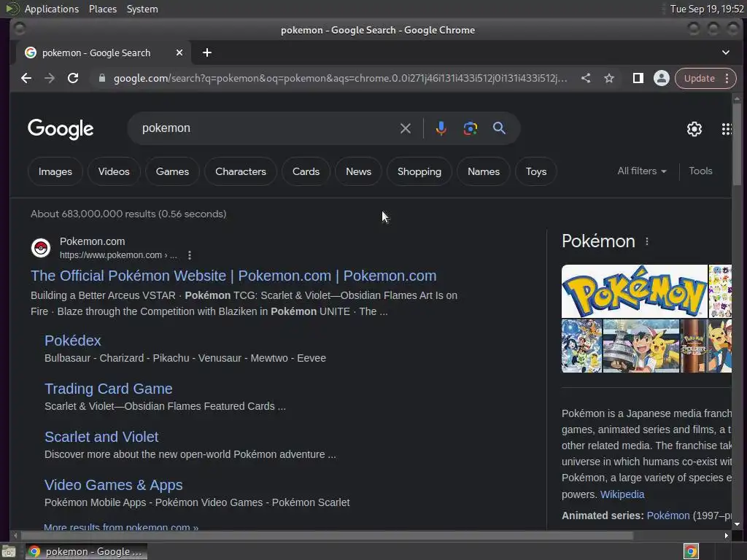Viewport: 747px width, 560px height.
Task: Open Scarlet and Violet sitelink
Action: click(101, 437)
